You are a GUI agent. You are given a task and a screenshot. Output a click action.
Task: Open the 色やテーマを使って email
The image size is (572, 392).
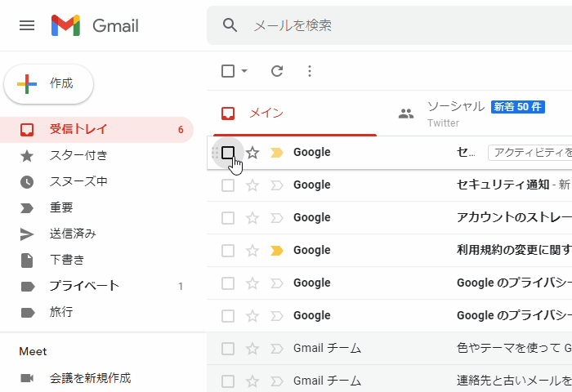389,349
